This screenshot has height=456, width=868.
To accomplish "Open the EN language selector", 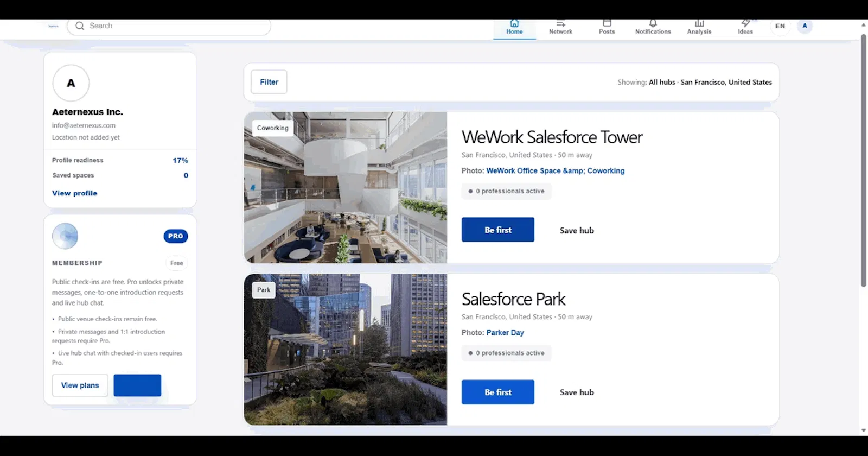I will (780, 26).
